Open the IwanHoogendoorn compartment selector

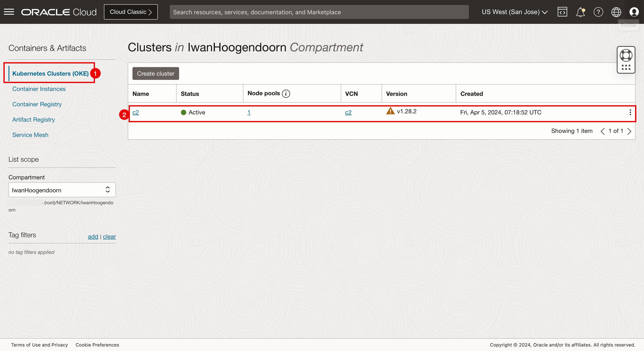(x=62, y=190)
